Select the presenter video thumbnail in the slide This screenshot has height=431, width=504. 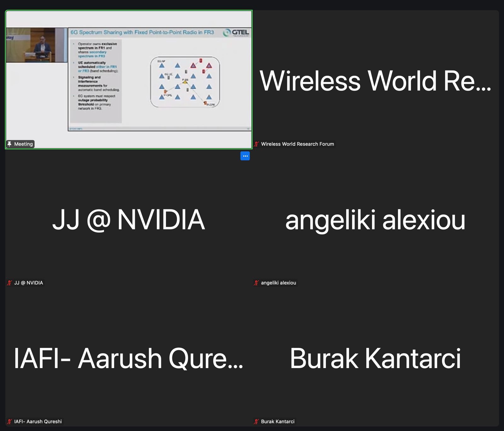coord(36,45)
